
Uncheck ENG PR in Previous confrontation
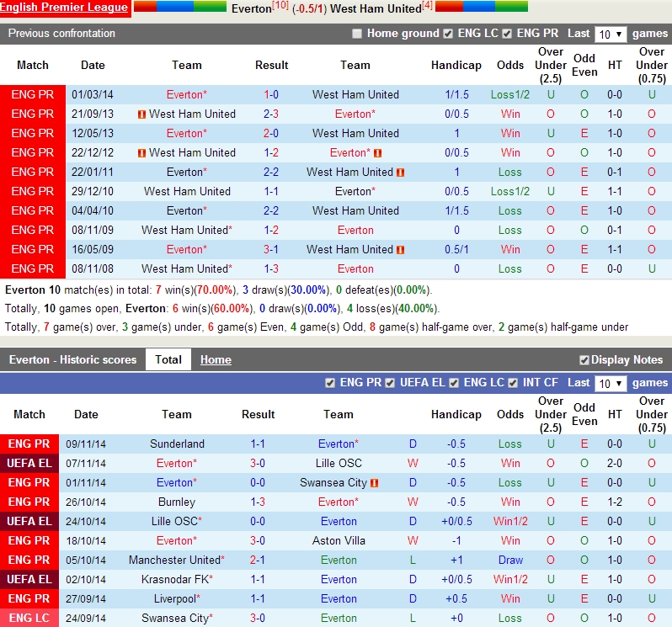coord(507,34)
